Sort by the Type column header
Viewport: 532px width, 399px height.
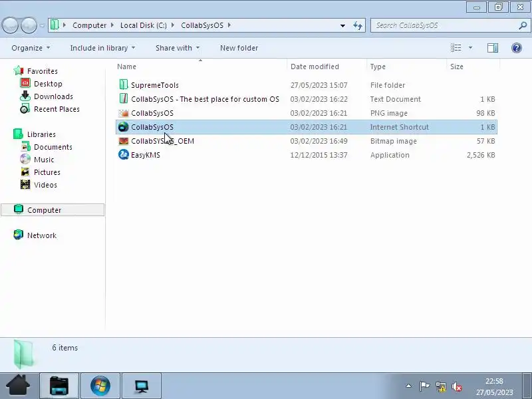tap(406, 66)
